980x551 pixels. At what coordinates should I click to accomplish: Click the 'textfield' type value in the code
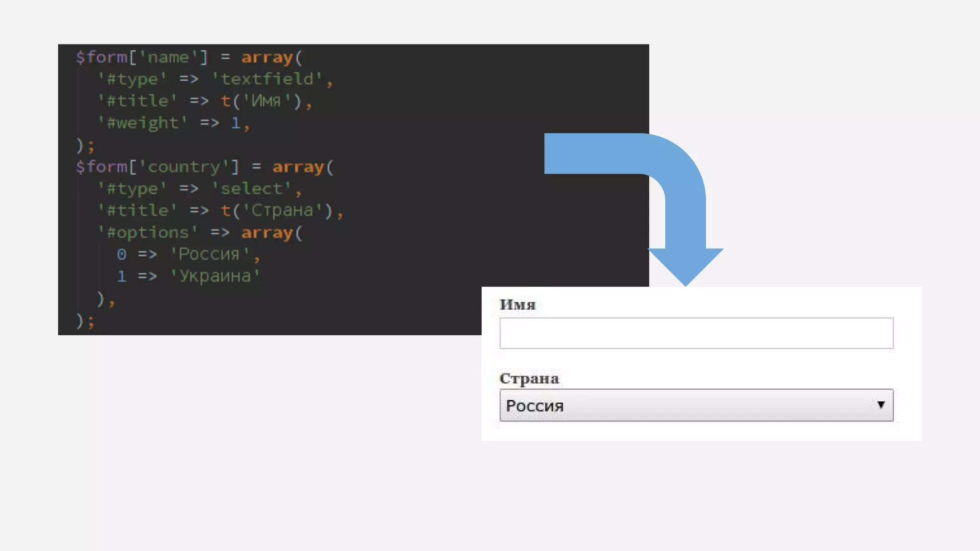pyautogui.click(x=267, y=79)
